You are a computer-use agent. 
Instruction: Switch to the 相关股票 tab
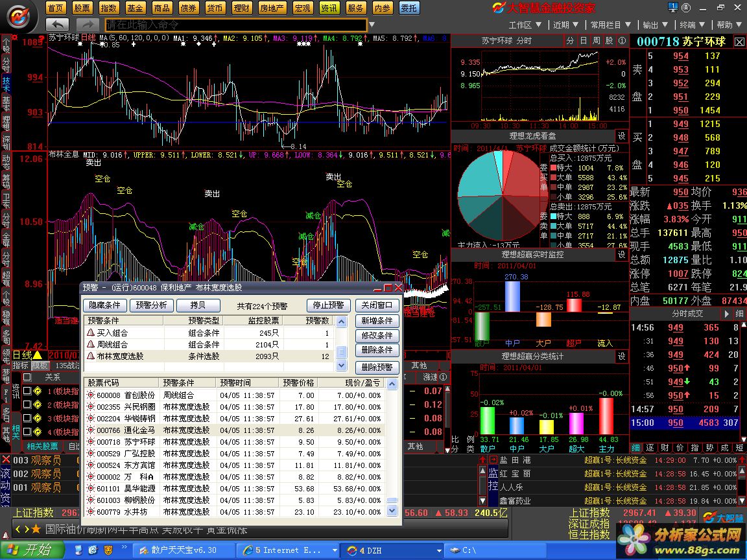point(42,446)
